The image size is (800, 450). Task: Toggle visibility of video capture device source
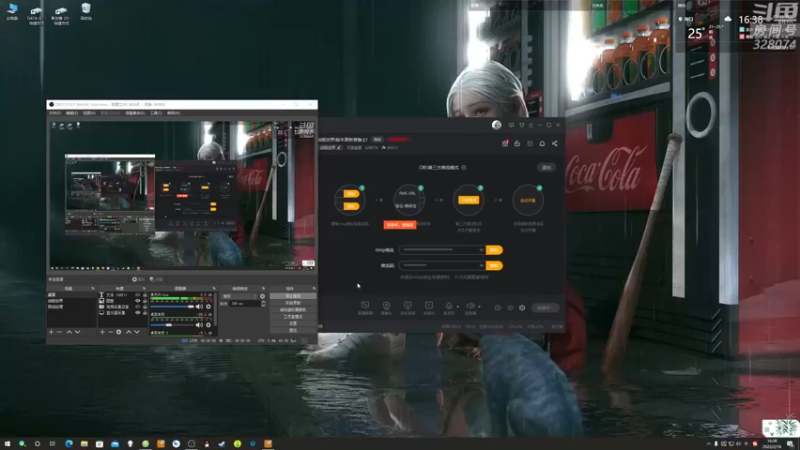(137, 307)
